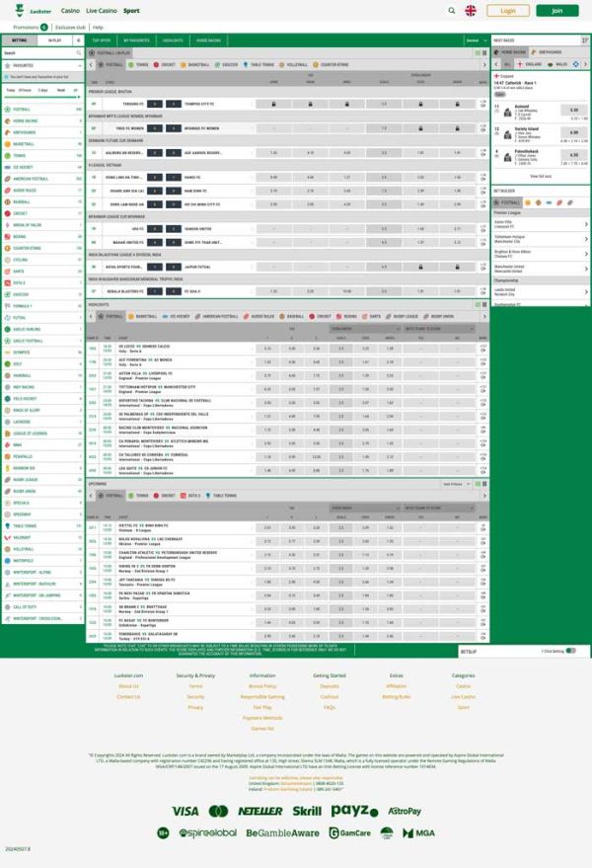The width and height of the screenshot is (592, 868).
Task: Select list view toggle in Highlights panel
Action: click(x=478, y=304)
